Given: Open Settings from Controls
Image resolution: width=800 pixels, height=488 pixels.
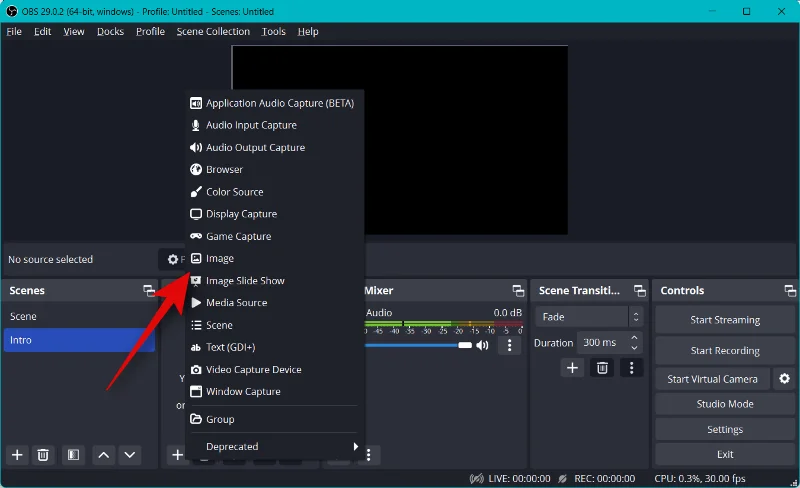Looking at the screenshot, I should point(725,430).
